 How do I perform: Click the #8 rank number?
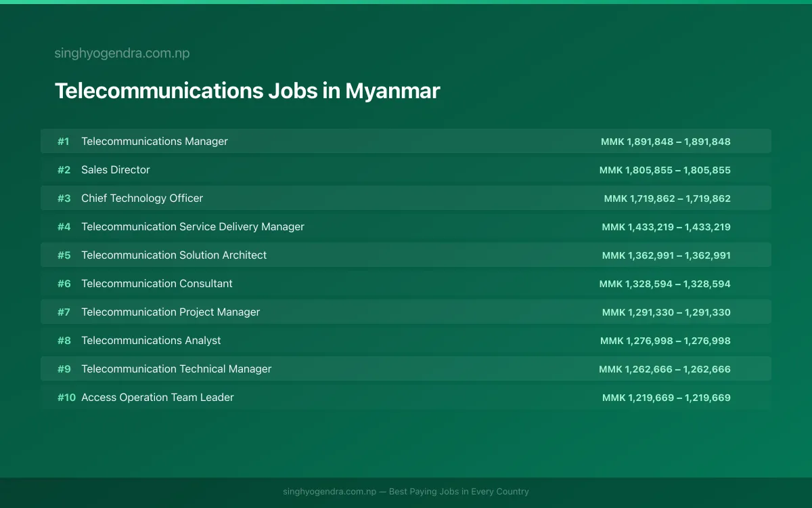(x=64, y=341)
